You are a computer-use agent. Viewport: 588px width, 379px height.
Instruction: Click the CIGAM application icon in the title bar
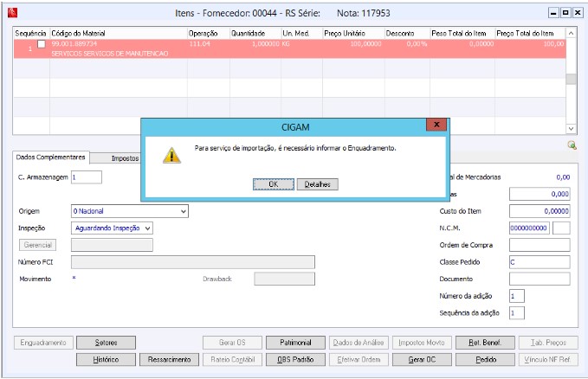point(12,13)
